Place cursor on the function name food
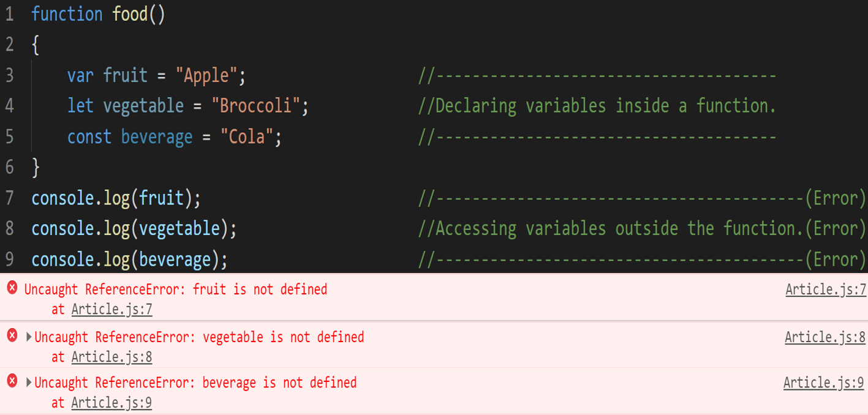 tap(130, 14)
